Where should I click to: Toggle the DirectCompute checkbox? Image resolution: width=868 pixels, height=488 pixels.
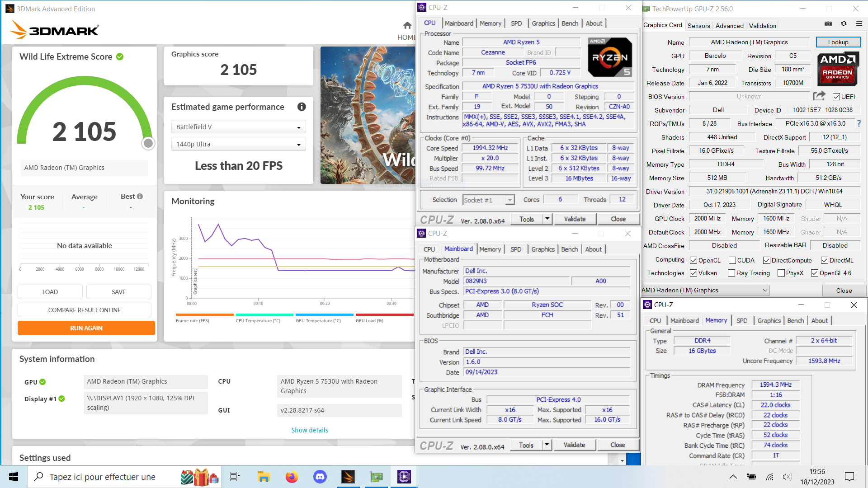[766, 260]
